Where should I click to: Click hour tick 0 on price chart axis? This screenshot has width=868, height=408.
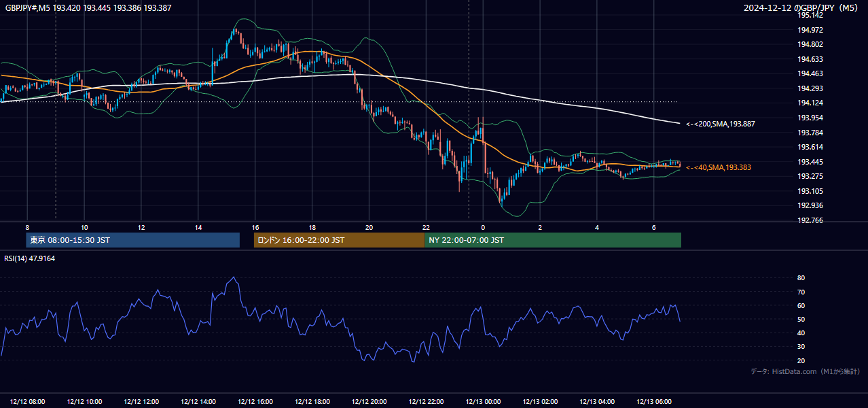point(483,227)
